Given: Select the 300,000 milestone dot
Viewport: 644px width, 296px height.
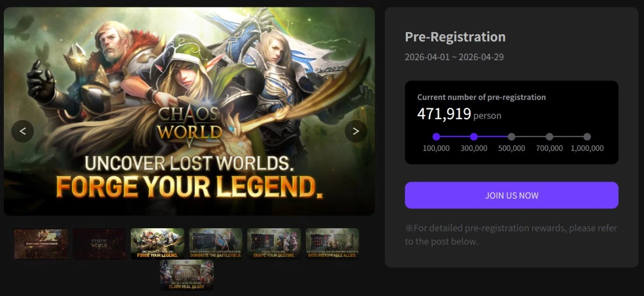Looking at the screenshot, I should [474, 136].
